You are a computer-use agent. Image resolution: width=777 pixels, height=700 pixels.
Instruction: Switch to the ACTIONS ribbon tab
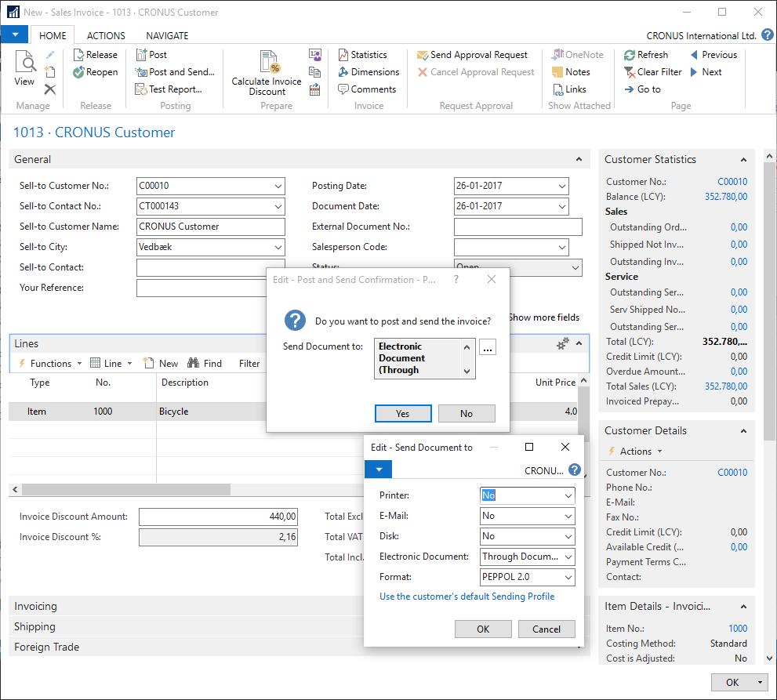[x=106, y=36]
